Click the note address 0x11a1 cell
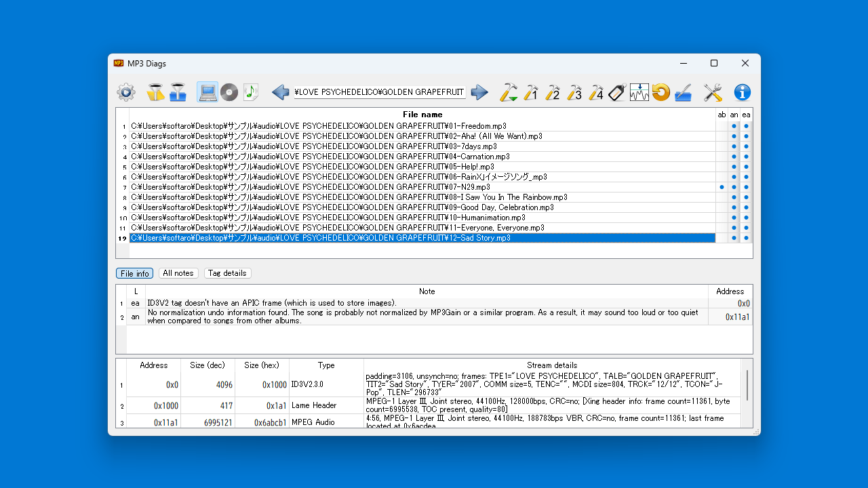The image size is (868, 488). tap(730, 317)
